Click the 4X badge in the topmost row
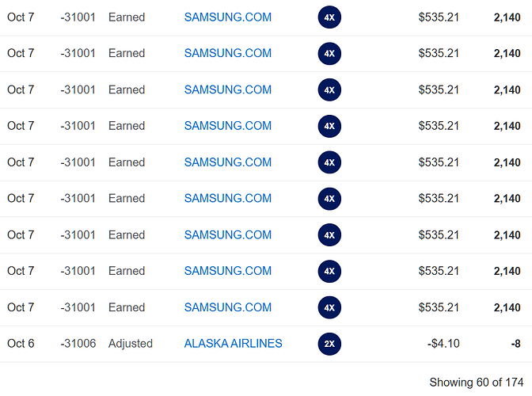 click(329, 17)
